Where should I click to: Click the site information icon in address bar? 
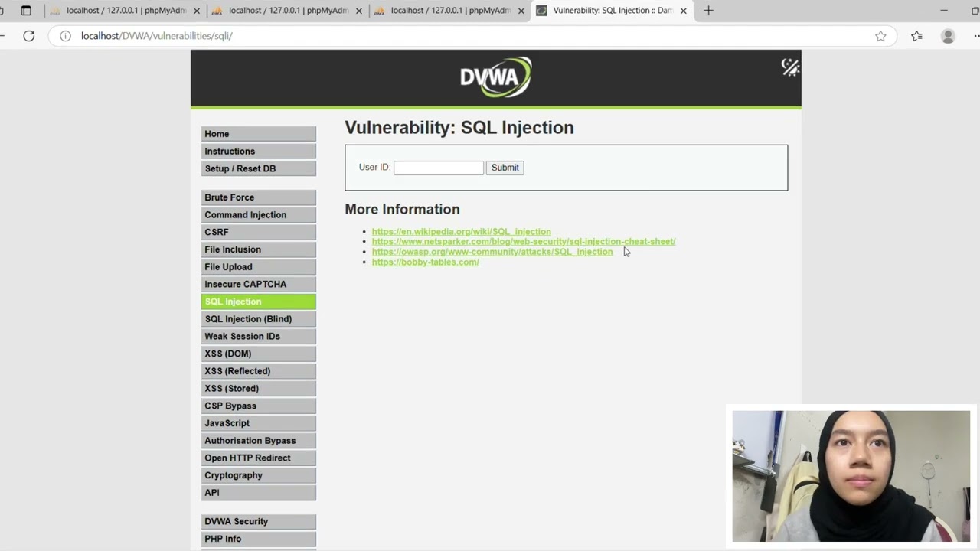point(66,36)
